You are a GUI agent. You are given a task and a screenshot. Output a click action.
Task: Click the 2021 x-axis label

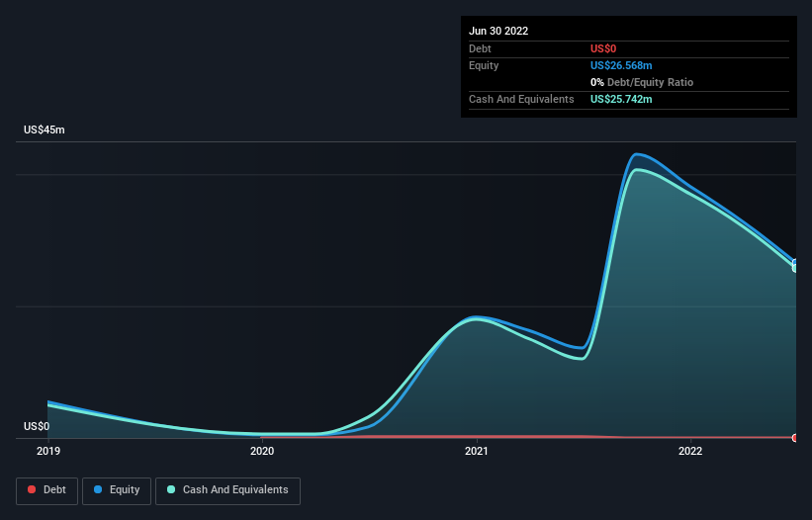[477, 451]
